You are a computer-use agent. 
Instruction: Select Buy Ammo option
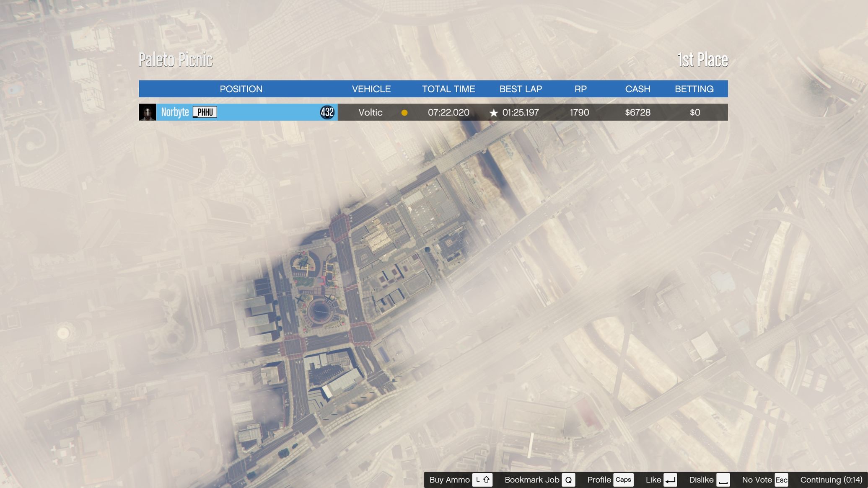[x=449, y=480]
